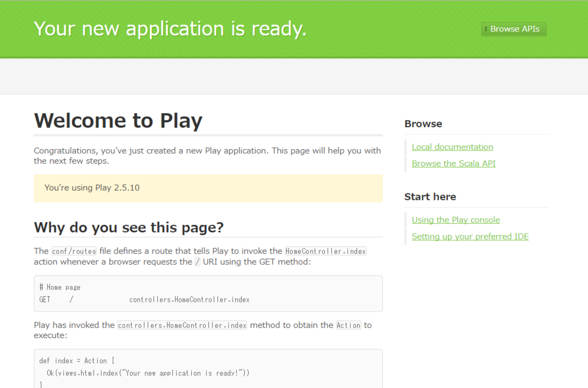This screenshot has height=388, width=588.
Task: Click the "Why do you see this page?" heading
Action: point(129,227)
